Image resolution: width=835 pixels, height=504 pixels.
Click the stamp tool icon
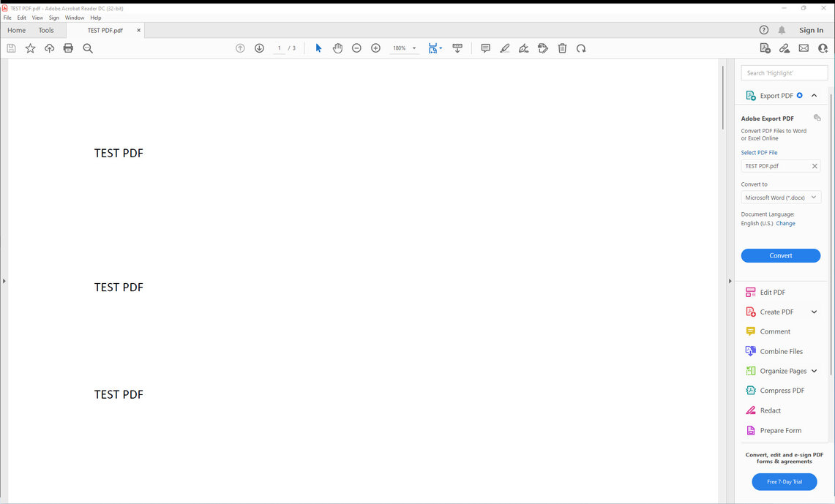543,48
